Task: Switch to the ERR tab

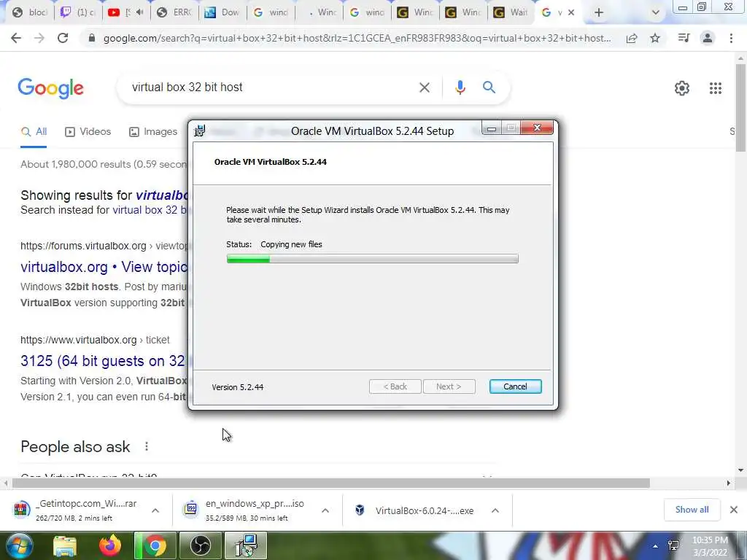Action: pyautogui.click(x=174, y=12)
